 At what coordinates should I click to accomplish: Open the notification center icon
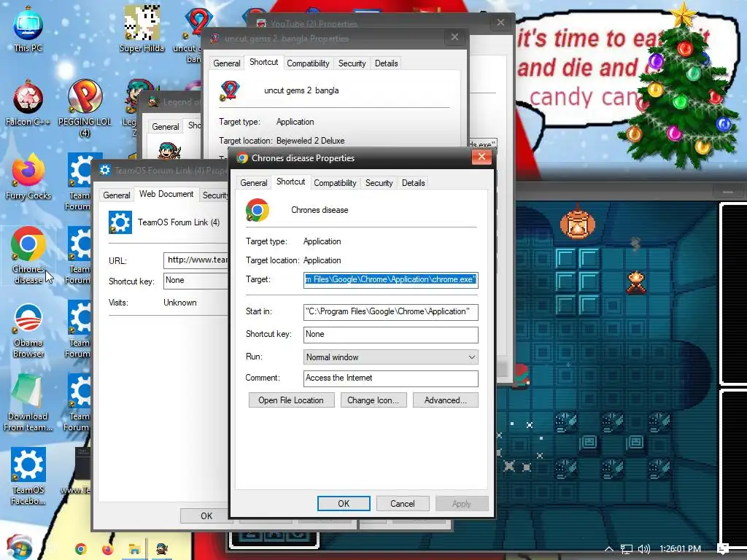click(723, 549)
